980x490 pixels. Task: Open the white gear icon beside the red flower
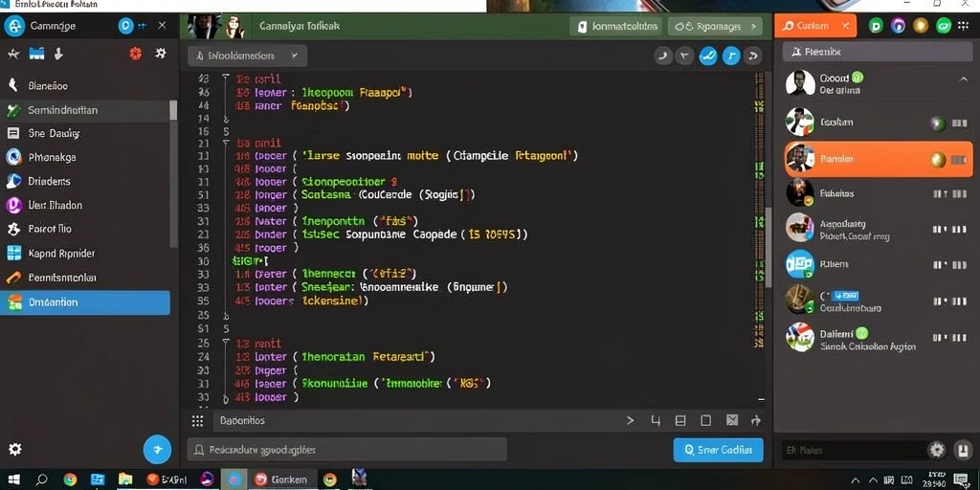[x=161, y=54]
